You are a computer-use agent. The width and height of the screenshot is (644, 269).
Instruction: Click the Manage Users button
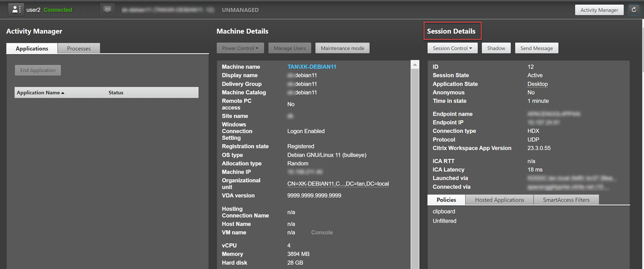pos(289,48)
